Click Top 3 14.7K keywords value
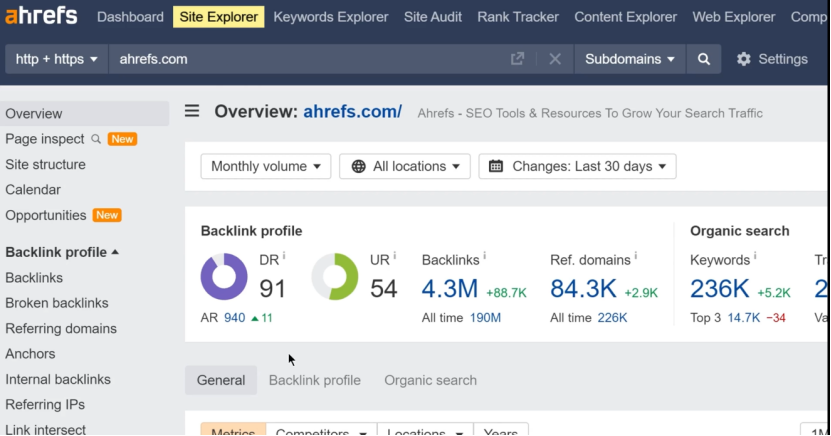831x436 pixels. [743, 318]
